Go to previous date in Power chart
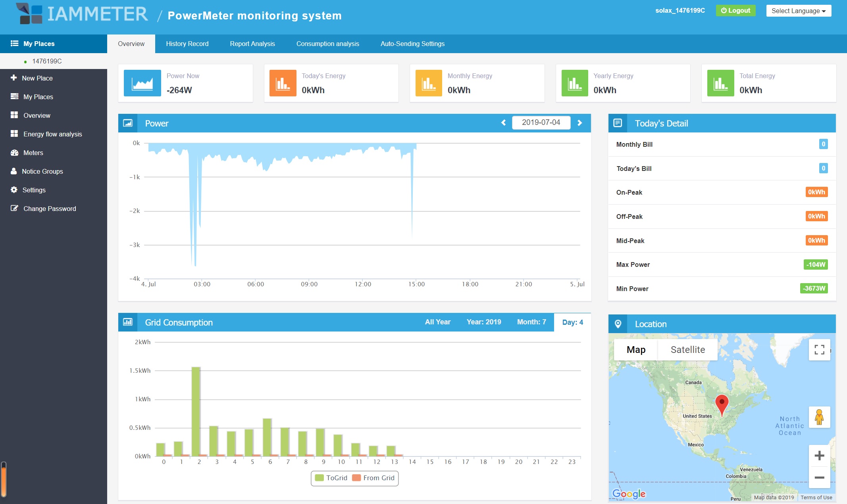Screen dimensions: 847x504 tap(504, 123)
